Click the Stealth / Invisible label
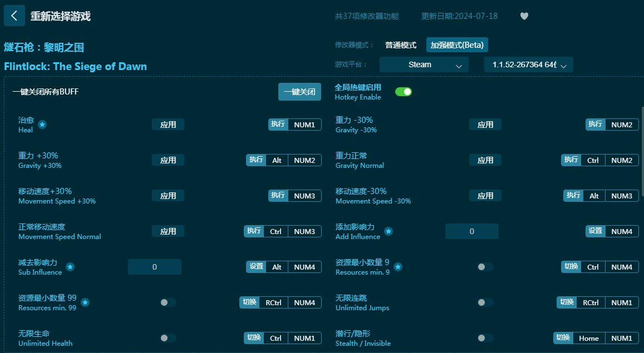Image resolution: width=644 pixels, height=353 pixels. tap(363, 344)
